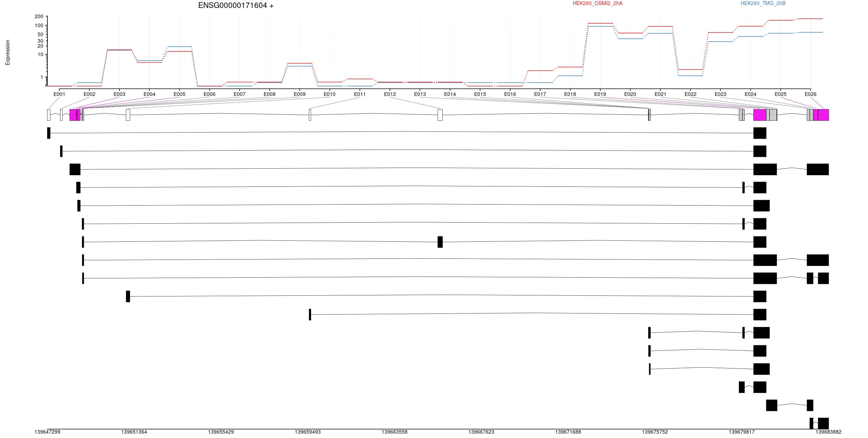Click red expression line above E009

[299, 63]
